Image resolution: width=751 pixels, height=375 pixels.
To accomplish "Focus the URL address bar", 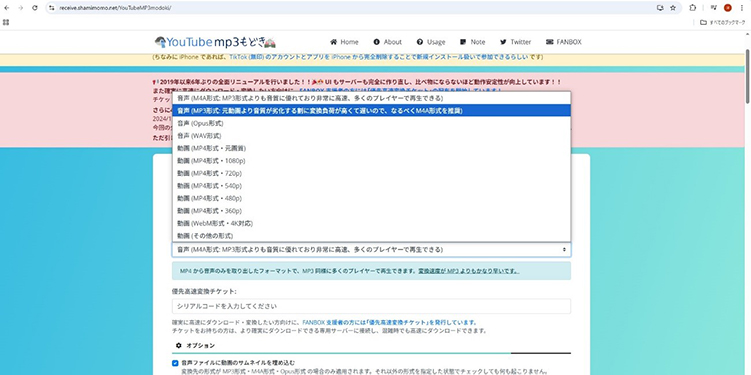I will (354, 8).
